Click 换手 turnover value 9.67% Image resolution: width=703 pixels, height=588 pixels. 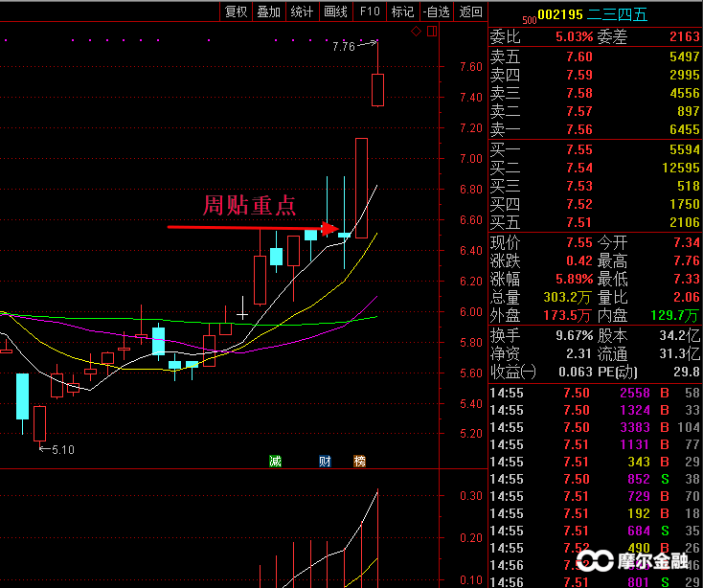click(575, 335)
